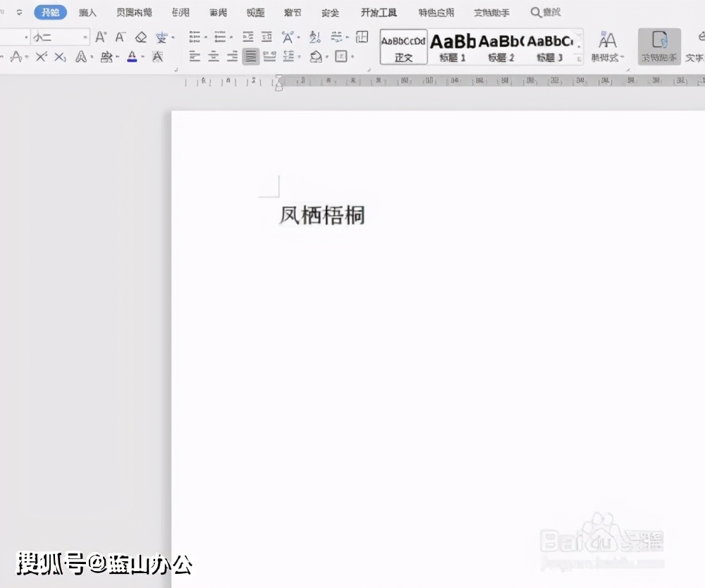
Task: Open font name dropdown arrow
Action: coord(25,37)
